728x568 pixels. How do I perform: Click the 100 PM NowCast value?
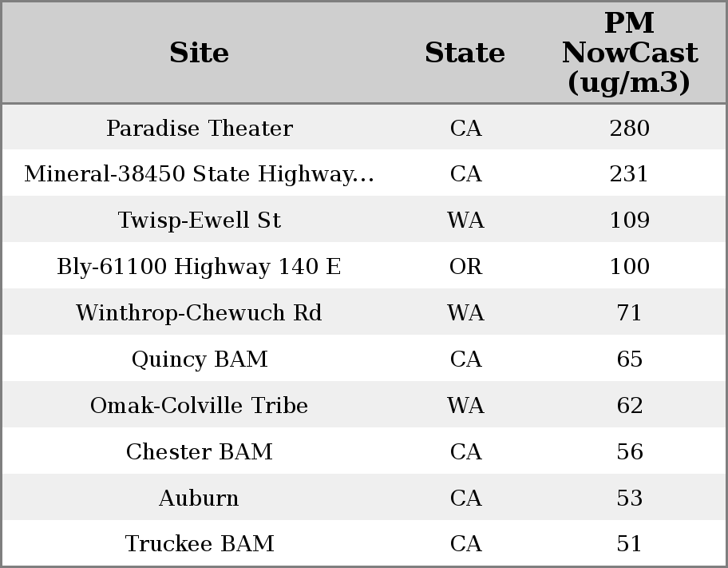point(629,267)
